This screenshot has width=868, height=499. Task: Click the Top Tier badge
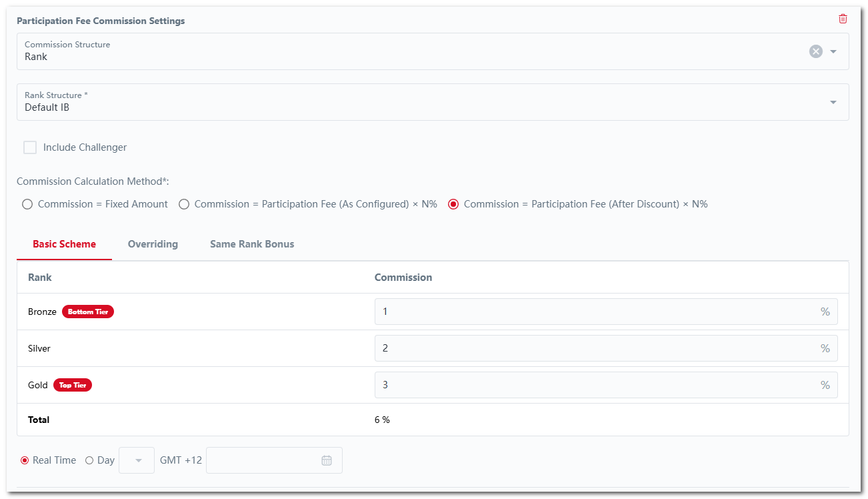[73, 385]
